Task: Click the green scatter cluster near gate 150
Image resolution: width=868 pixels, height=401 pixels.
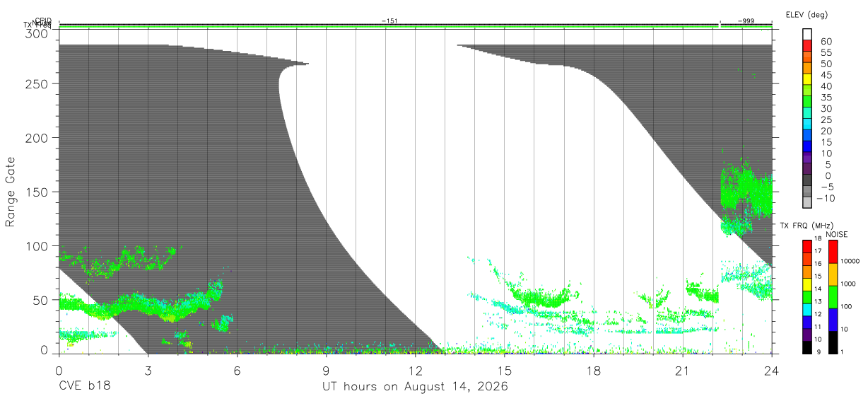Action: click(746, 190)
